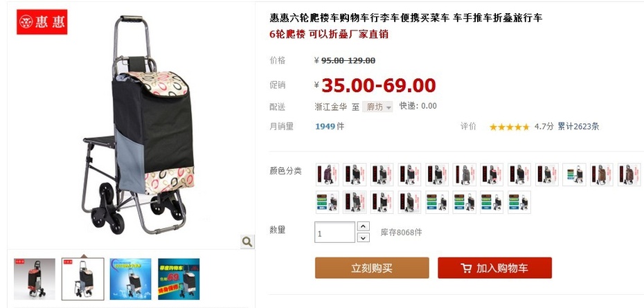
Task: Focus the quantity input field
Action: 334,232
